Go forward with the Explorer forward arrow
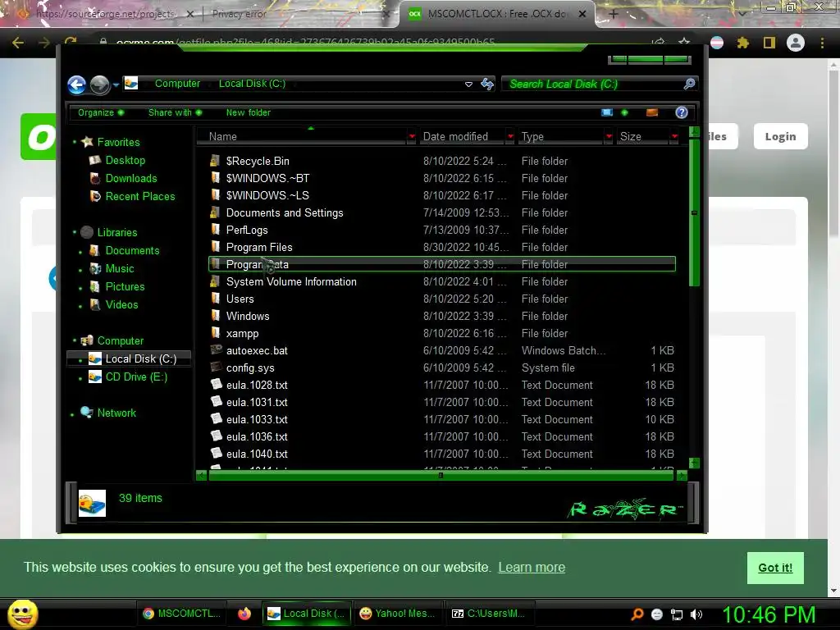Screen dimensions: 840x630 (x=99, y=84)
